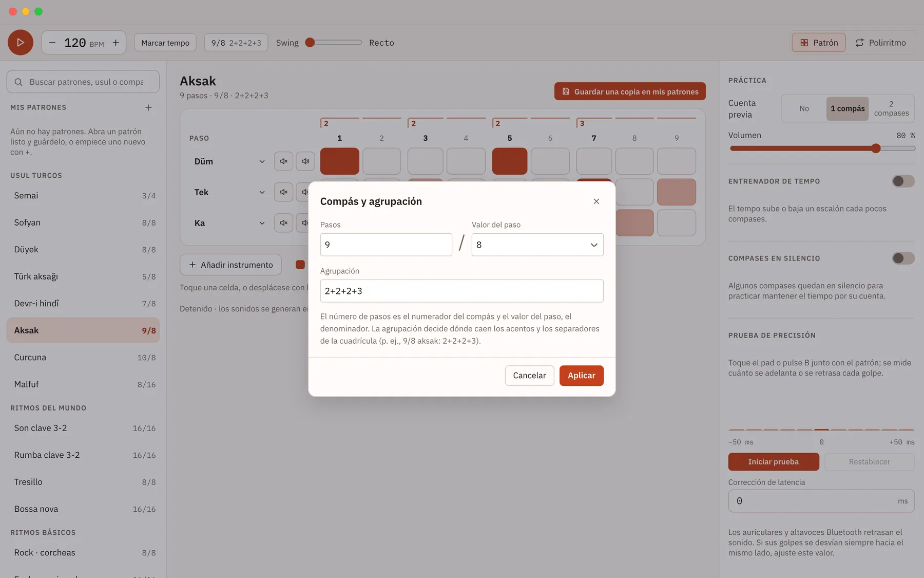Decrease BPM with the minus icon
The image size is (924, 578).
click(52, 43)
